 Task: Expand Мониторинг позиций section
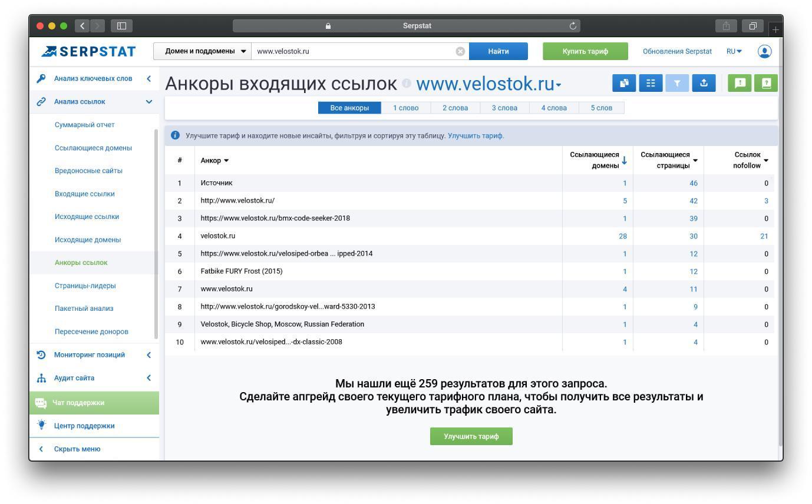click(x=149, y=354)
